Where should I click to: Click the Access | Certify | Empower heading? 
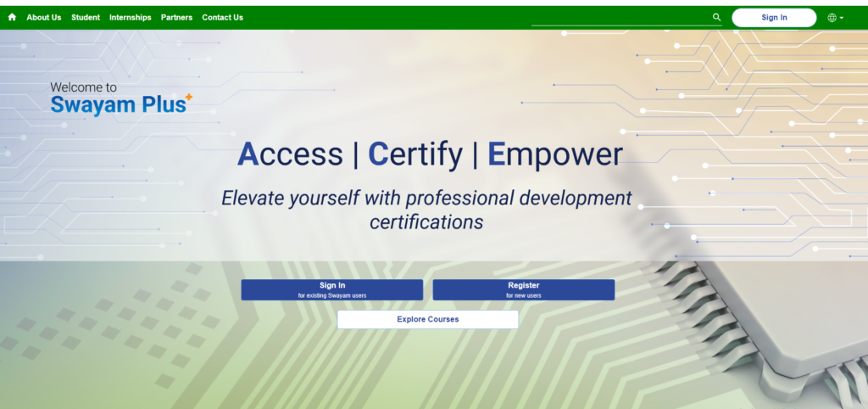[x=430, y=154]
